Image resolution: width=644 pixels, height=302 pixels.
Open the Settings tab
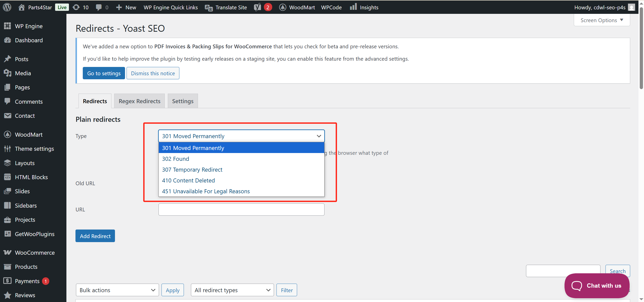(x=183, y=101)
